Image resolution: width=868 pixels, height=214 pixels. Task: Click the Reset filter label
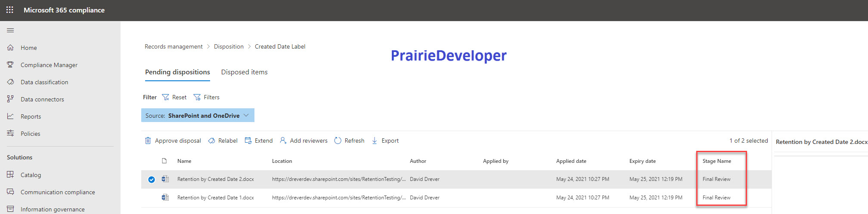point(179,97)
